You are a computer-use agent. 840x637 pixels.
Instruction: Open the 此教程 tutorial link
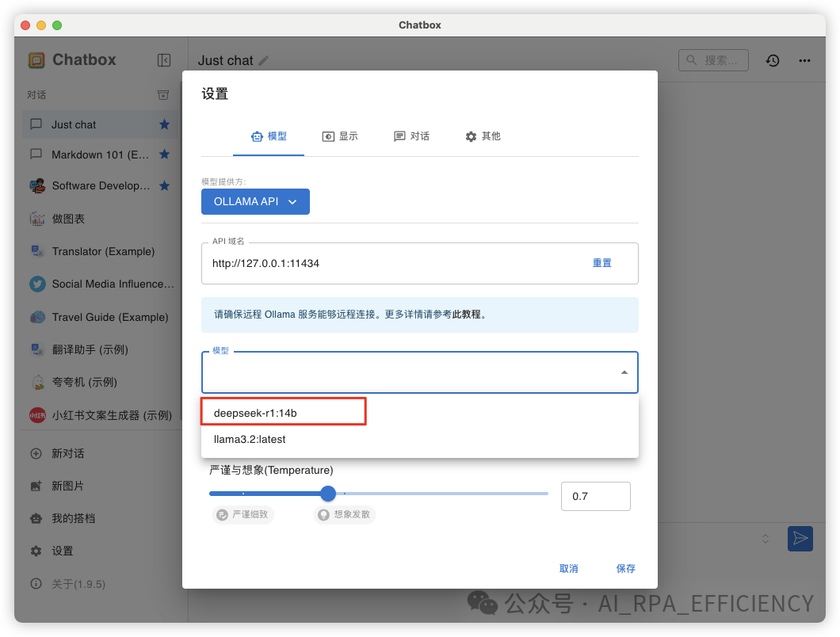tap(466, 315)
